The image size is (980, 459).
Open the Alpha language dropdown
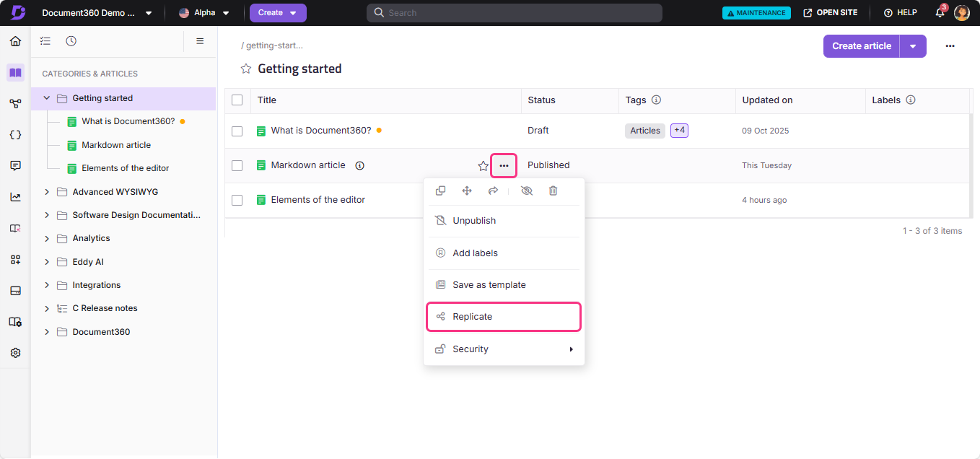point(204,13)
